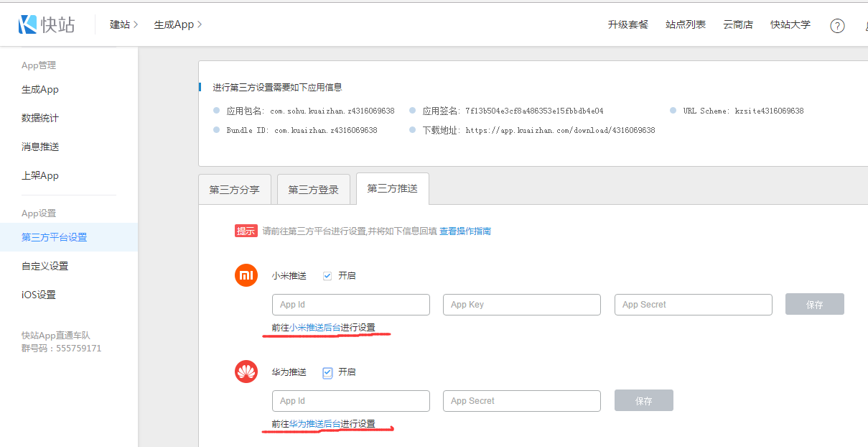Expand the 建站 breadcrumb menu
Image resolution: width=868 pixels, height=447 pixels.
point(123,24)
